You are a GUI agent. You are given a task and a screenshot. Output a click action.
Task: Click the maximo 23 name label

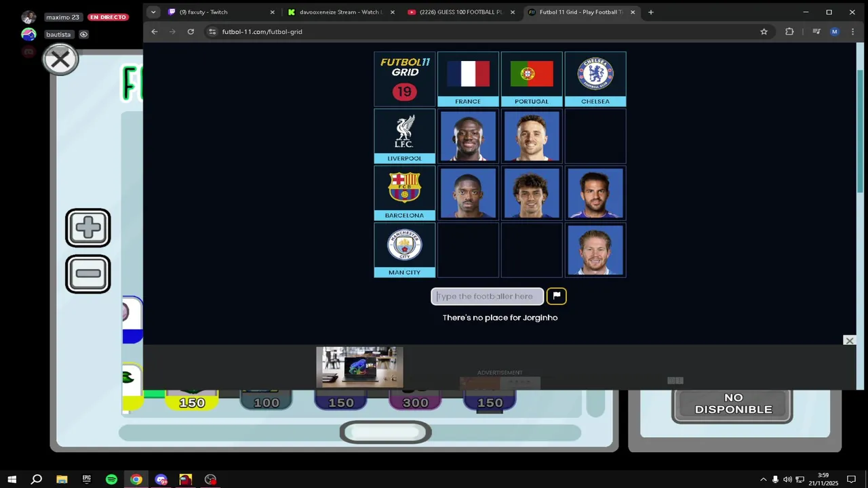[62, 17]
